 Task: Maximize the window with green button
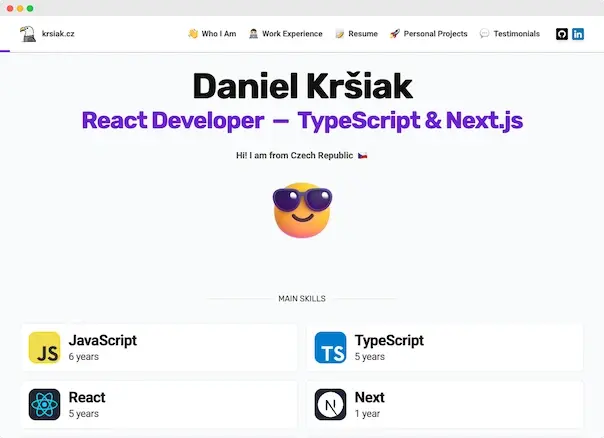(30, 8)
